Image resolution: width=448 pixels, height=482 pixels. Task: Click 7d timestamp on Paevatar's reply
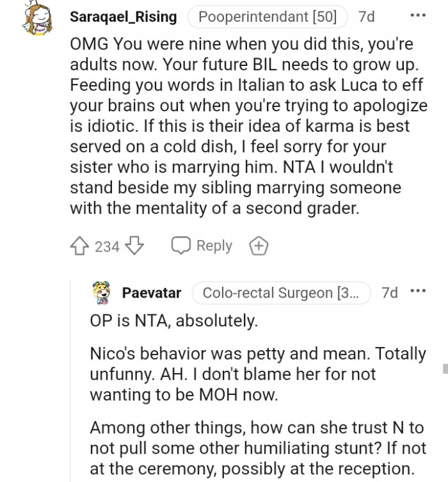point(389,293)
